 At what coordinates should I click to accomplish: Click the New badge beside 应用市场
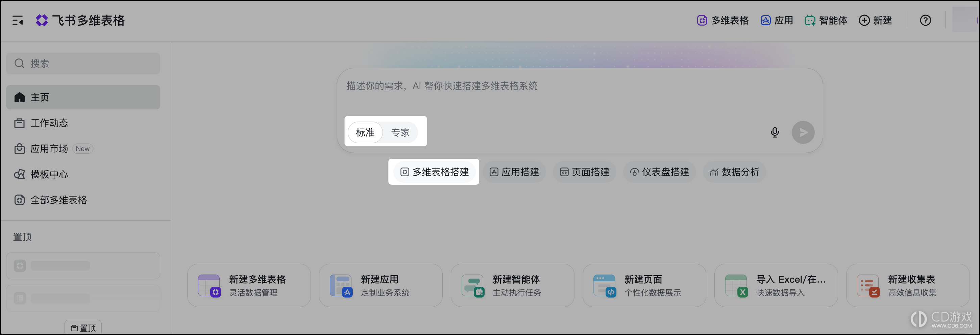[82, 149]
